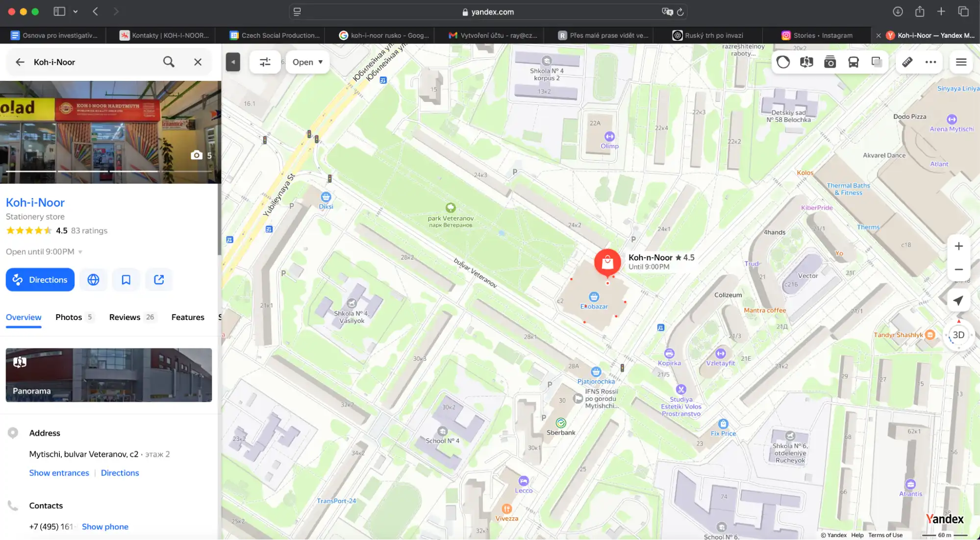Open Safari sidebar toggle
This screenshot has height=540, width=980.
click(x=59, y=11)
